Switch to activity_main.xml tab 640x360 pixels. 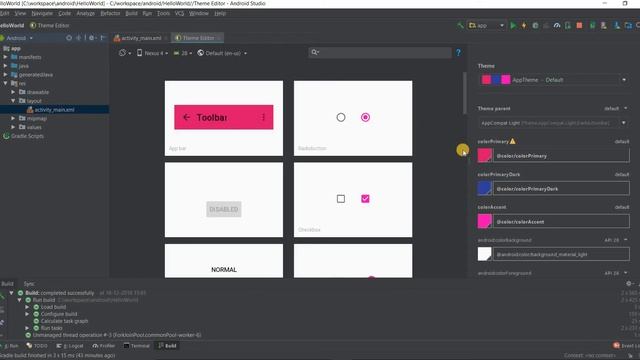point(140,38)
